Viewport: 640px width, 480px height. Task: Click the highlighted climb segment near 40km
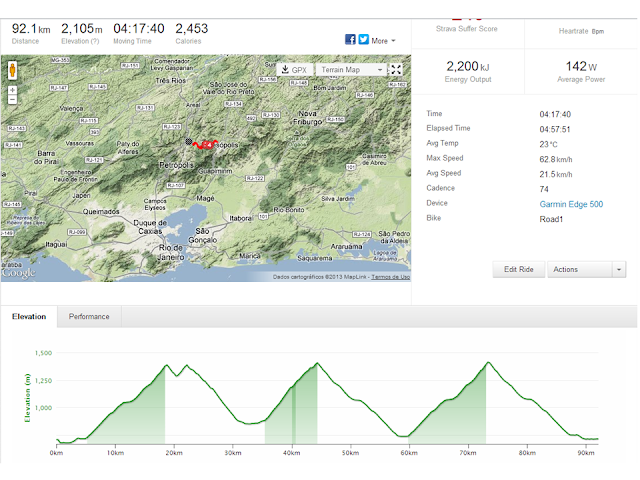coord(293,414)
